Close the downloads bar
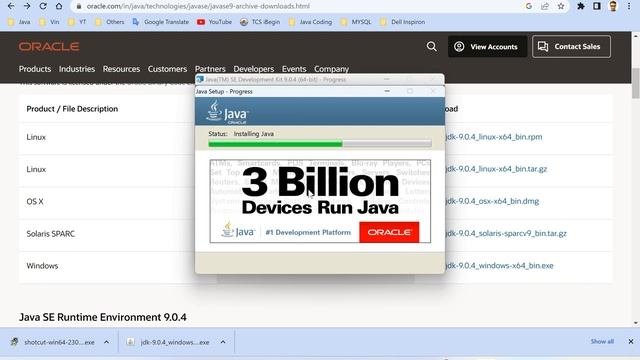 coord(631,341)
